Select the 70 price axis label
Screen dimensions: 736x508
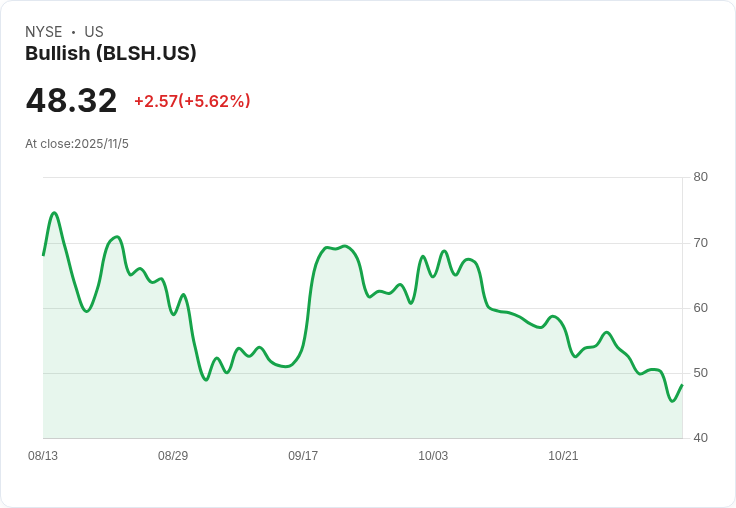[x=700, y=242]
